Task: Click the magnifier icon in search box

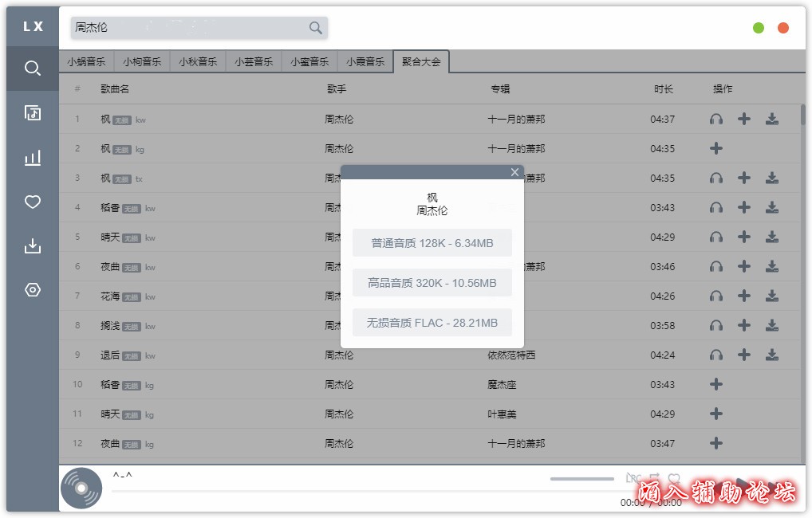Action: pyautogui.click(x=316, y=28)
